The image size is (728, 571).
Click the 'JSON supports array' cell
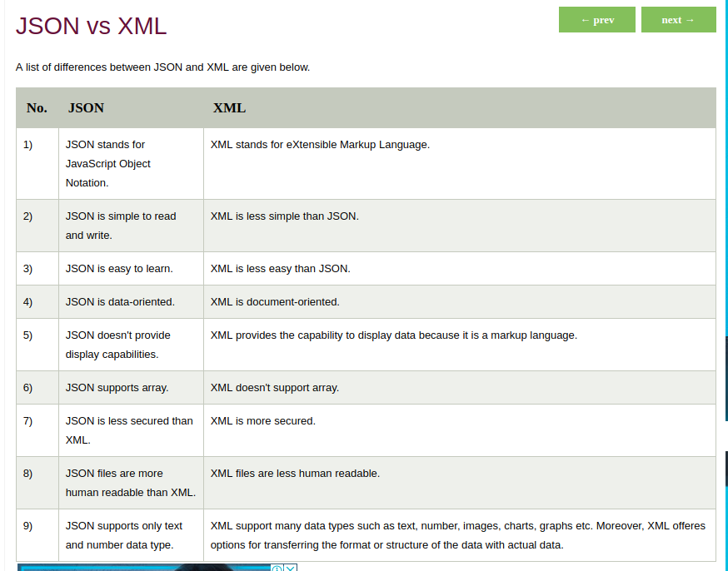(117, 388)
